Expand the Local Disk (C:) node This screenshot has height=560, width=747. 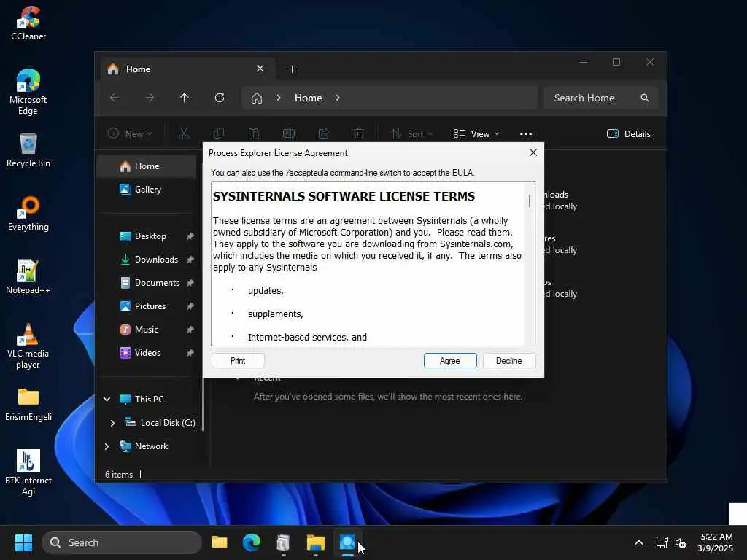[x=113, y=423]
